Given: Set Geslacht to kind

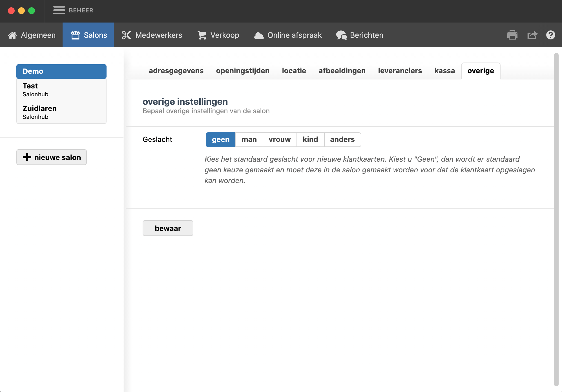Looking at the screenshot, I should point(310,140).
